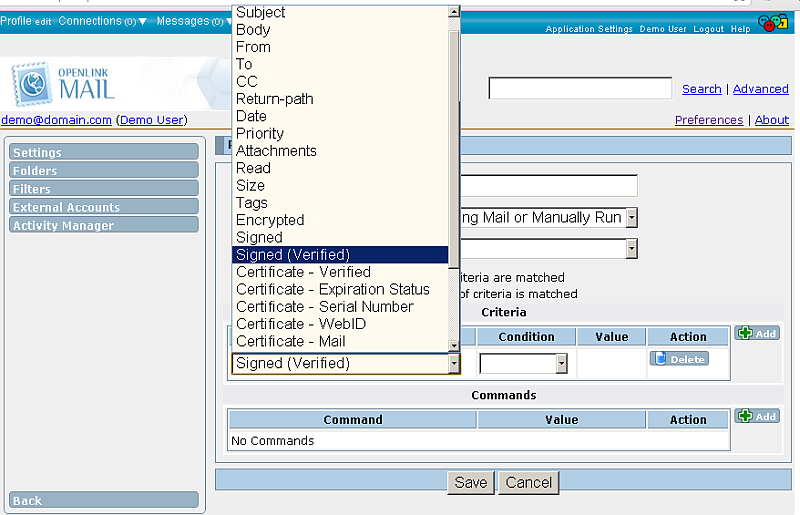800x515 pixels.
Task: Open External Accounts in the sidebar
Action: pyautogui.click(x=104, y=207)
